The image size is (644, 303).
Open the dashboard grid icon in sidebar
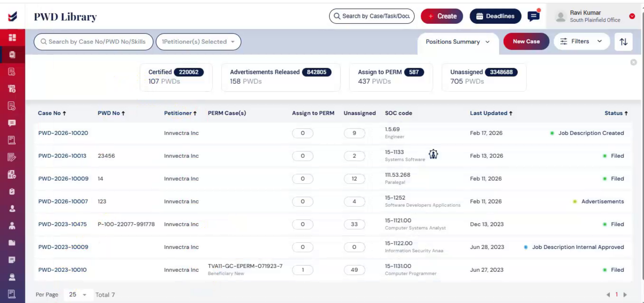pos(12,38)
